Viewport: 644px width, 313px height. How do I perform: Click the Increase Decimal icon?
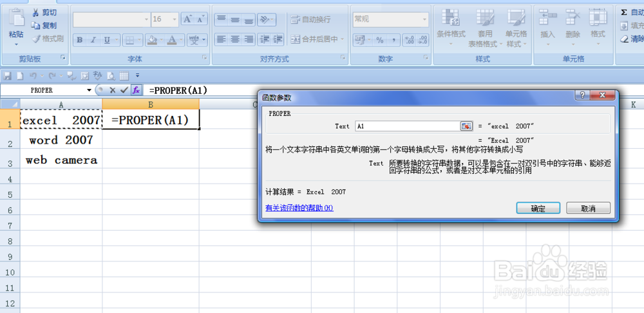point(410,40)
